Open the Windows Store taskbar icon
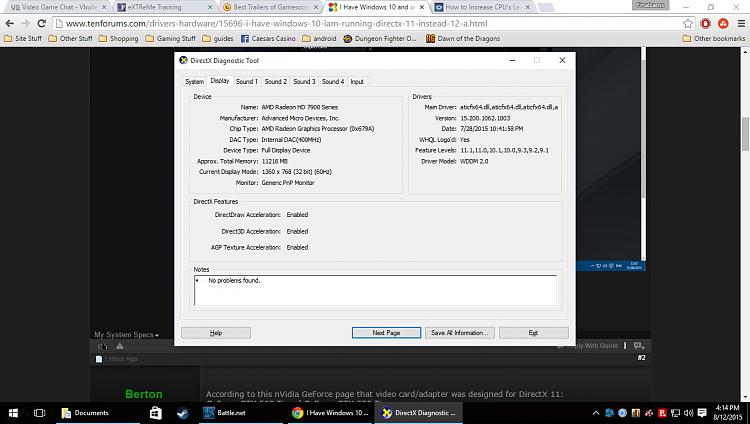This screenshot has width=750, height=424. (x=155, y=413)
